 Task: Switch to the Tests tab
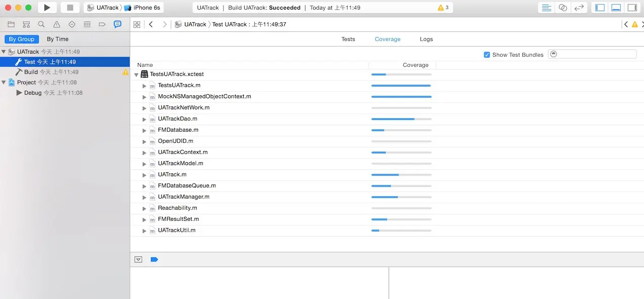348,39
